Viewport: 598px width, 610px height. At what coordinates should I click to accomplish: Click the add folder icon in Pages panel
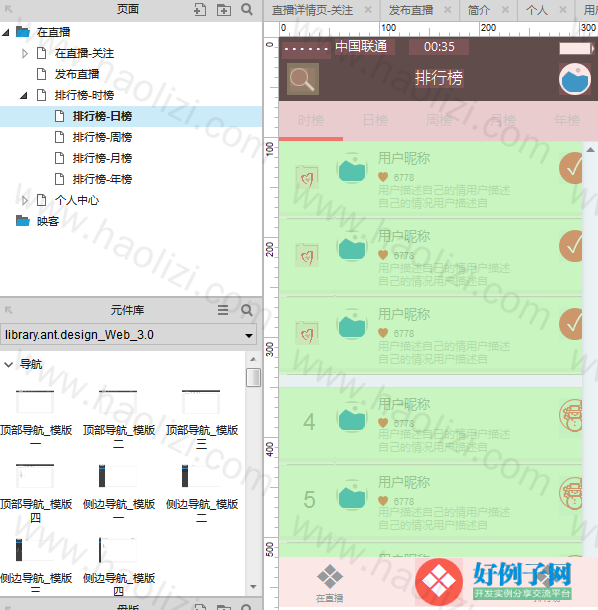224,10
